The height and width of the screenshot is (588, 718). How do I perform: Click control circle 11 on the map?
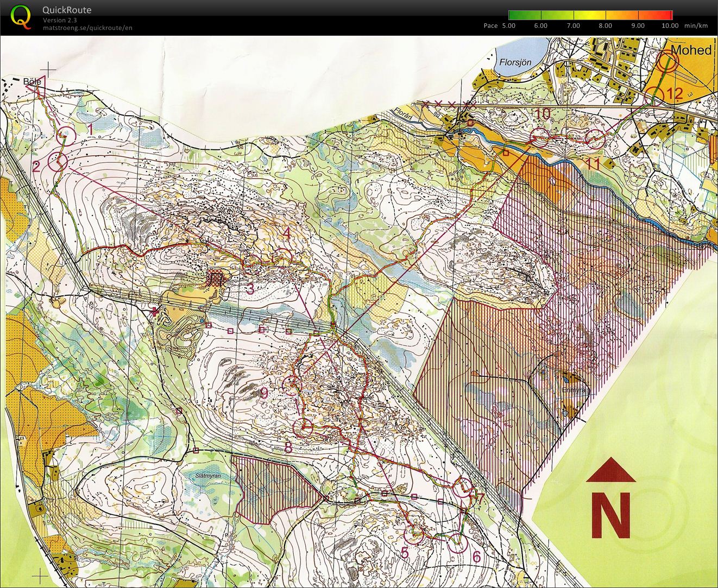596,138
